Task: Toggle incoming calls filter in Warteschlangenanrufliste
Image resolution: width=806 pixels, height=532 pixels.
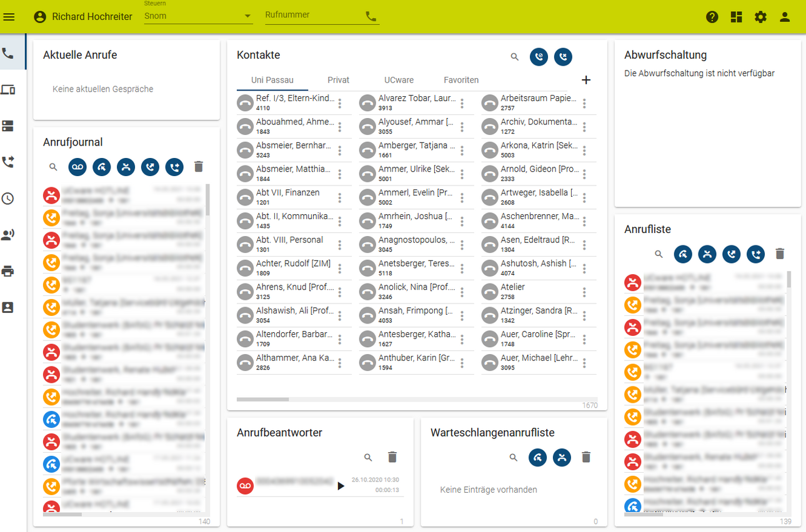Action: click(538, 458)
